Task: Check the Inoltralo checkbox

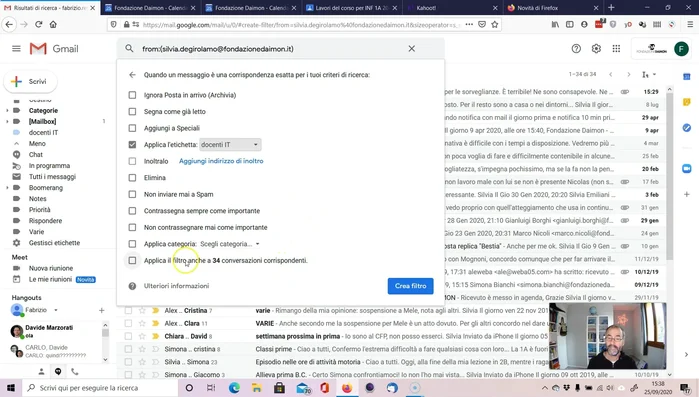Action: tap(132, 161)
